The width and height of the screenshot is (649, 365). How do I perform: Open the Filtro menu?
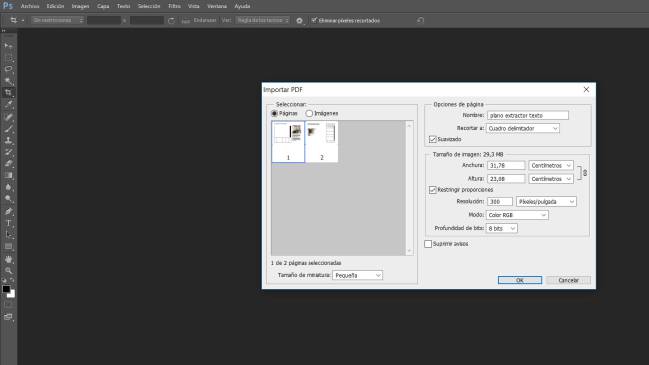click(174, 6)
